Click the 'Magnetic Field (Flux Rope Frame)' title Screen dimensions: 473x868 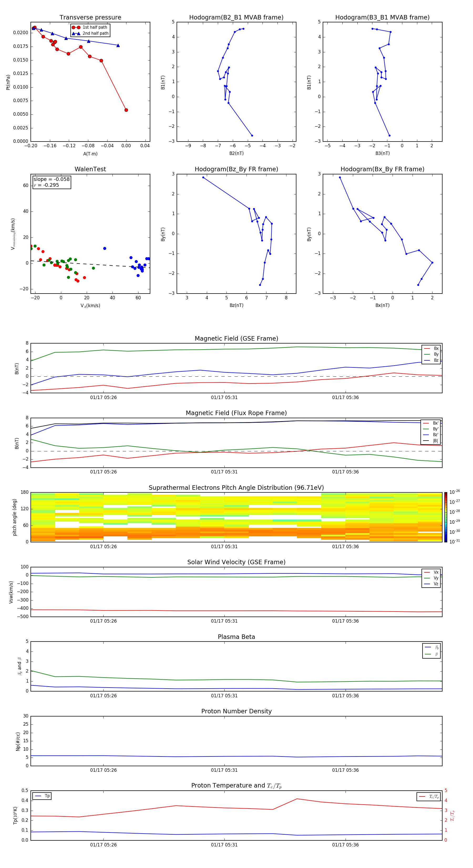(x=236, y=413)
